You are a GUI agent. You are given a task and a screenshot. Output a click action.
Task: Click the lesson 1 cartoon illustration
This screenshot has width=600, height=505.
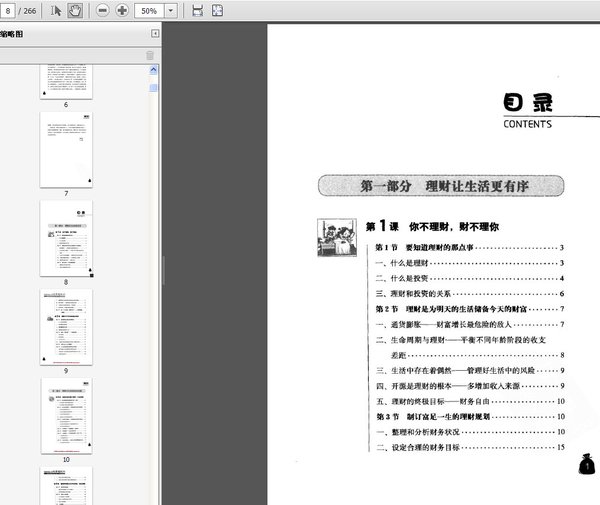coord(337,238)
